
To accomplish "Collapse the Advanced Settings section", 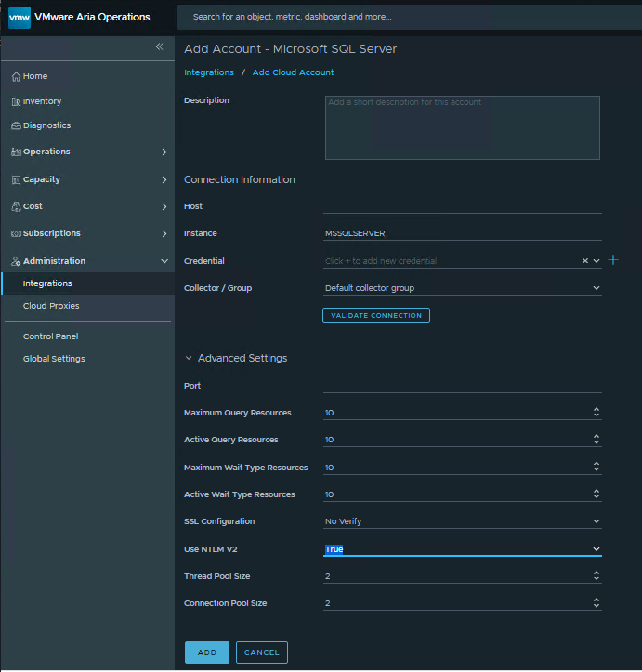I will coord(189,358).
